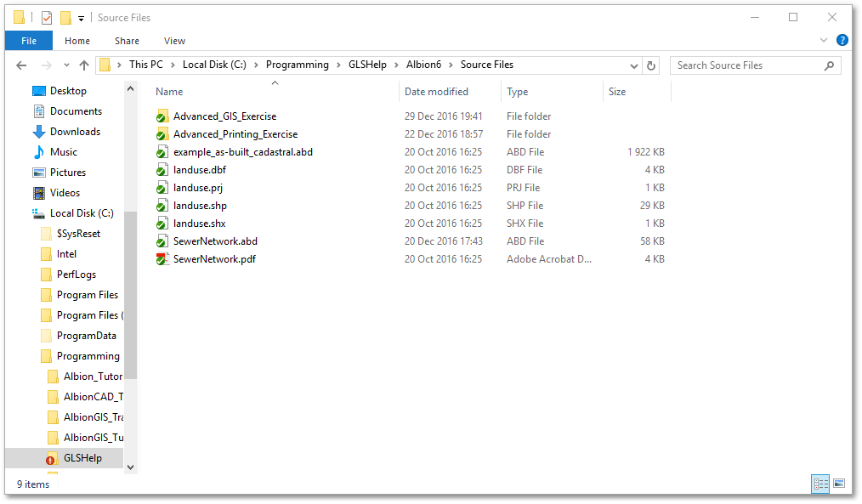This screenshot has height=504, width=862.
Task: Expand breadcrumb arrow after Albion6
Action: [451, 65]
